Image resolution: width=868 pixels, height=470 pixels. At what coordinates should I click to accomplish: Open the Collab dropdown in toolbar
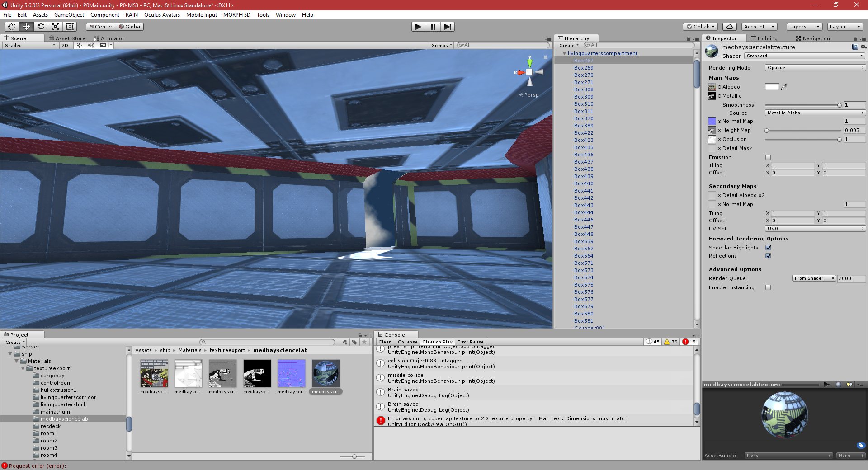tap(700, 27)
